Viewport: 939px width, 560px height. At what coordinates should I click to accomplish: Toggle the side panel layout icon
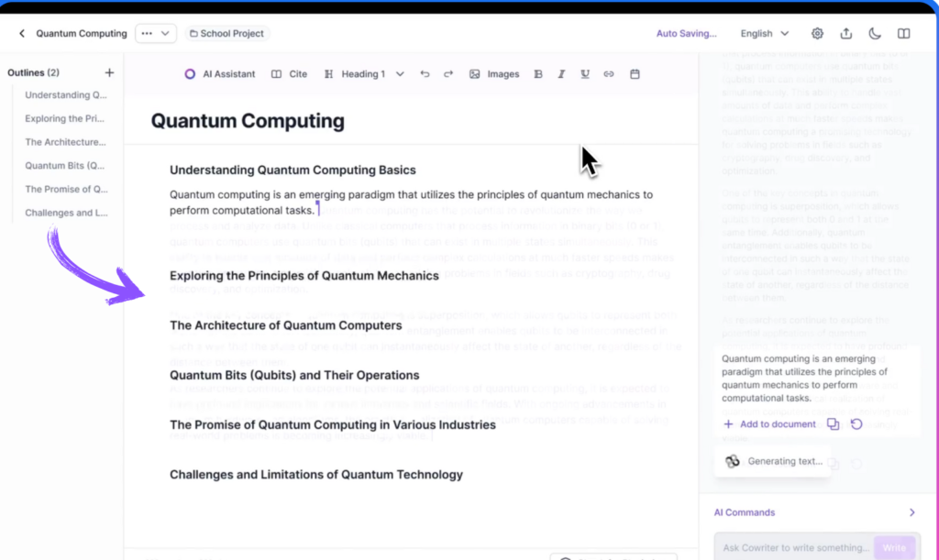point(903,34)
